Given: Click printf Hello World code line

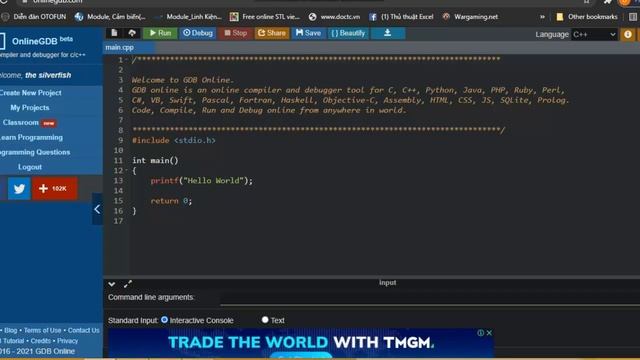Looking at the screenshot, I should [202, 180].
